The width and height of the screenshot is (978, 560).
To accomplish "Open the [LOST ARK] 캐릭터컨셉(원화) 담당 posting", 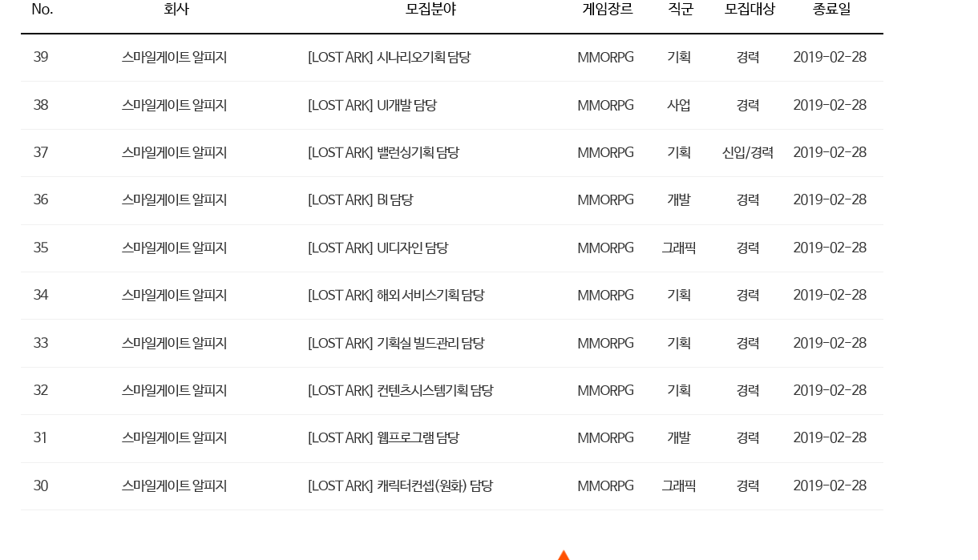I will [400, 486].
